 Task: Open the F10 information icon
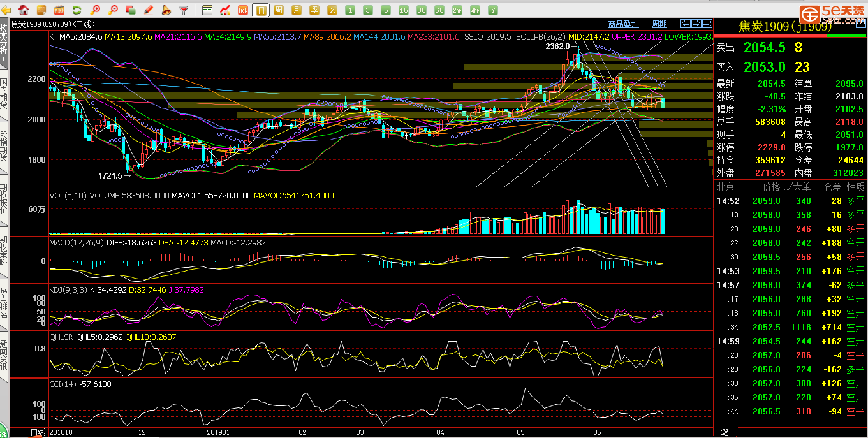point(59,10)
